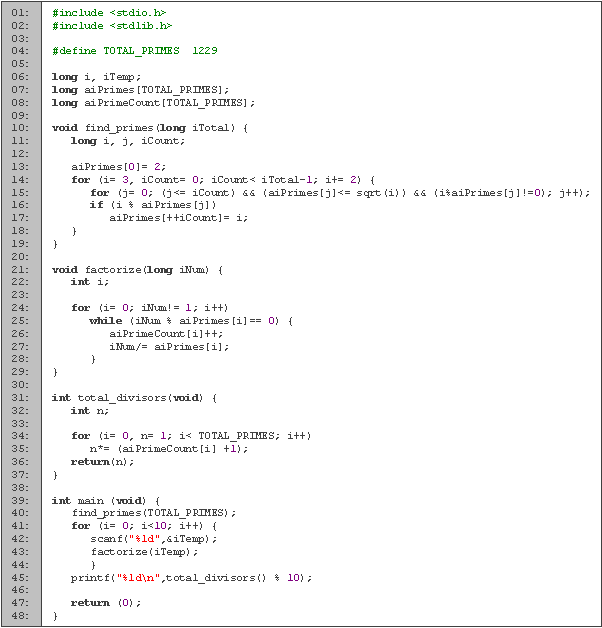Click 'for (i= 0; i<10; i++) {' line
The width and height of the screenshot is (602, 628).
click(144, 526)
